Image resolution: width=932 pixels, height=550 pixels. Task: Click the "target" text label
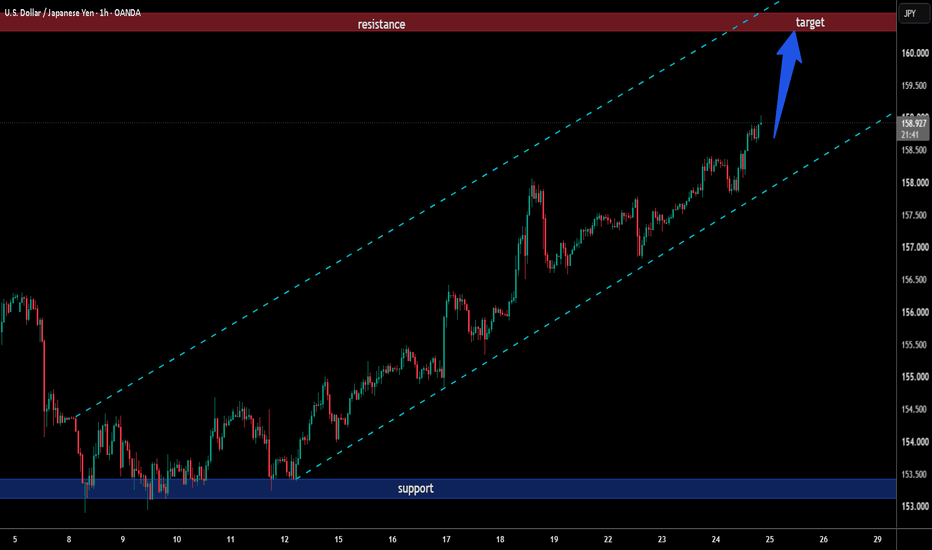point(810,23)
